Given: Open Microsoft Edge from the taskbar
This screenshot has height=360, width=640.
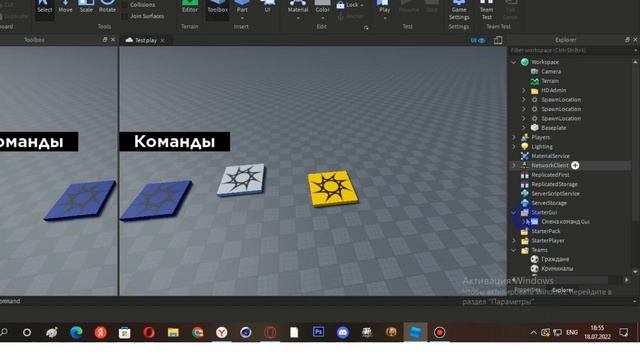Looking at the screenshot, I should click(76, 333).
